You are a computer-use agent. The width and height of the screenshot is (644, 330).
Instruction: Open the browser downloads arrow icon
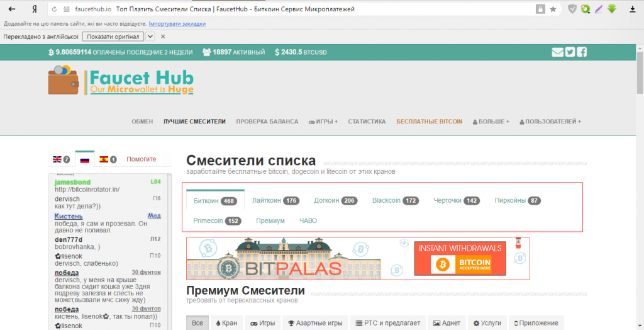pyautogui.click(x=632, y=9)
